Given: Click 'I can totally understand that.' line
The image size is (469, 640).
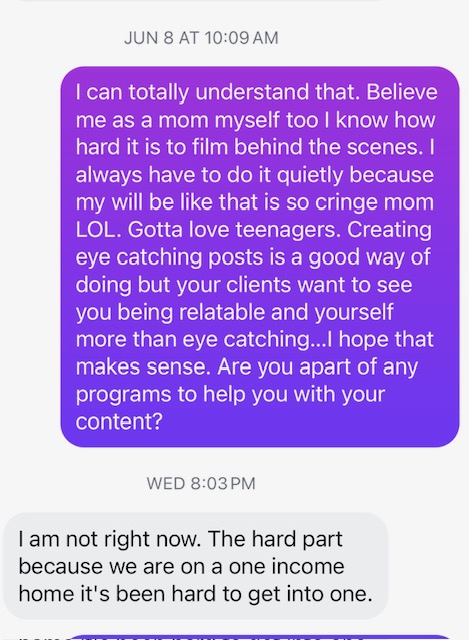Looking at the screenshot, I should point(218,93).
